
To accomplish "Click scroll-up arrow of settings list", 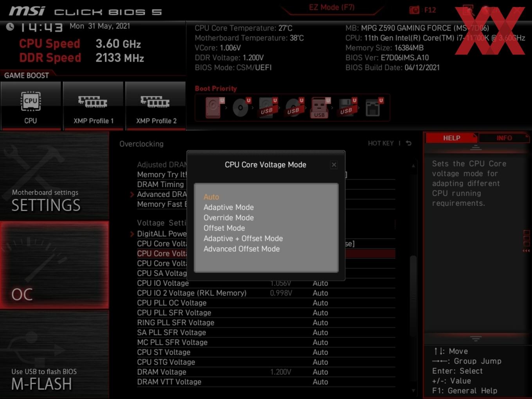I will [x=413, y=166].
